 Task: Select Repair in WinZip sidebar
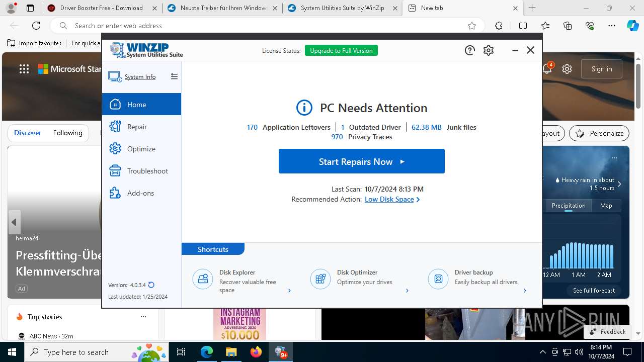141,126
